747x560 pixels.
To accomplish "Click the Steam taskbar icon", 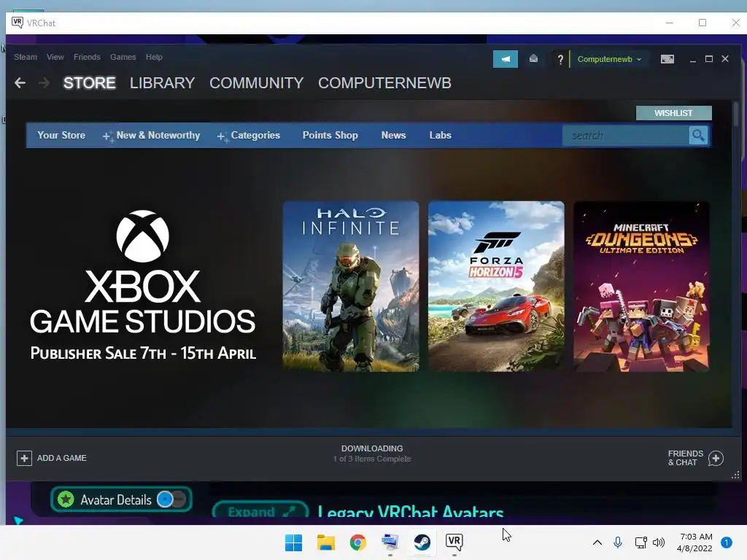I will pos(422,542).
